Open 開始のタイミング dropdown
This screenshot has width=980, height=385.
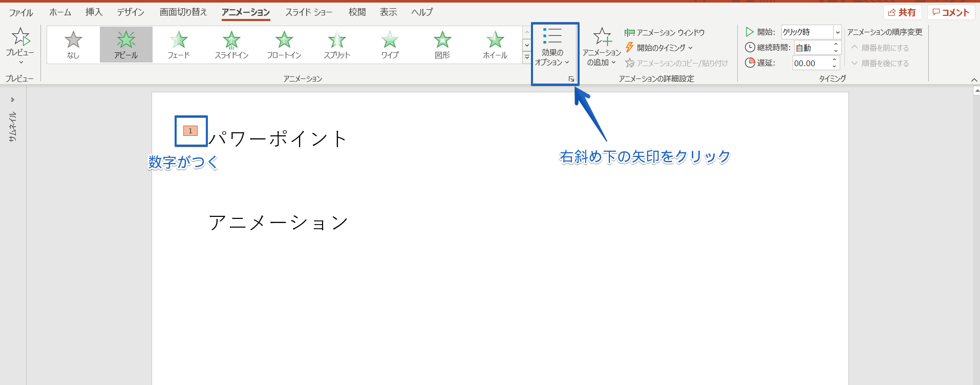[x=659, y=48]
